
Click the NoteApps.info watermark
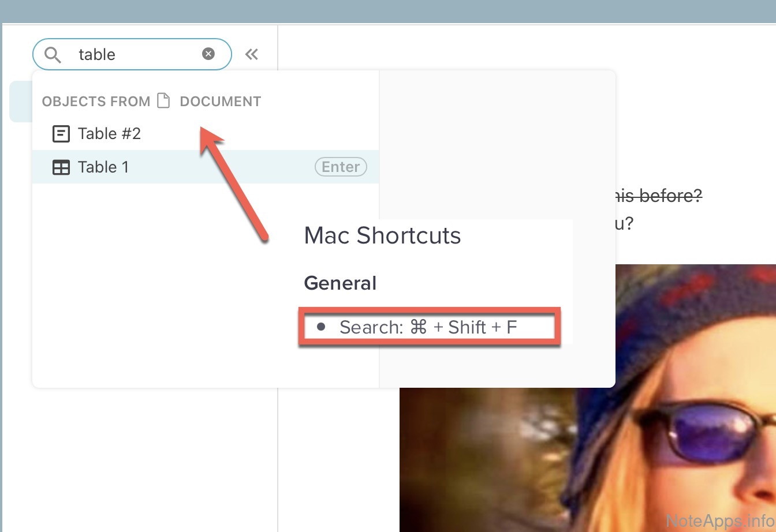pos(719,520)
